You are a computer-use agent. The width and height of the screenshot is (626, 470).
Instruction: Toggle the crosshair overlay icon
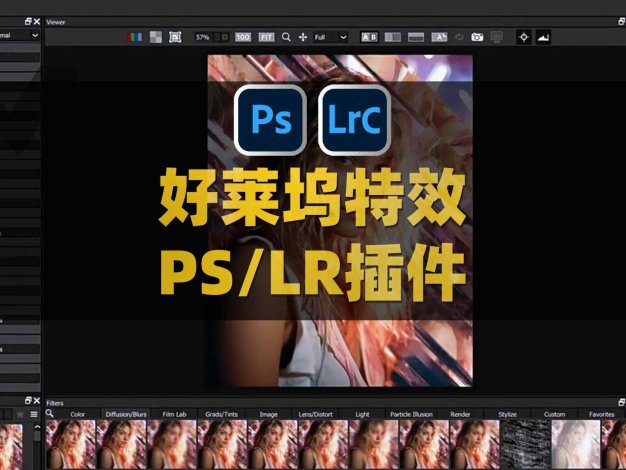524,37
